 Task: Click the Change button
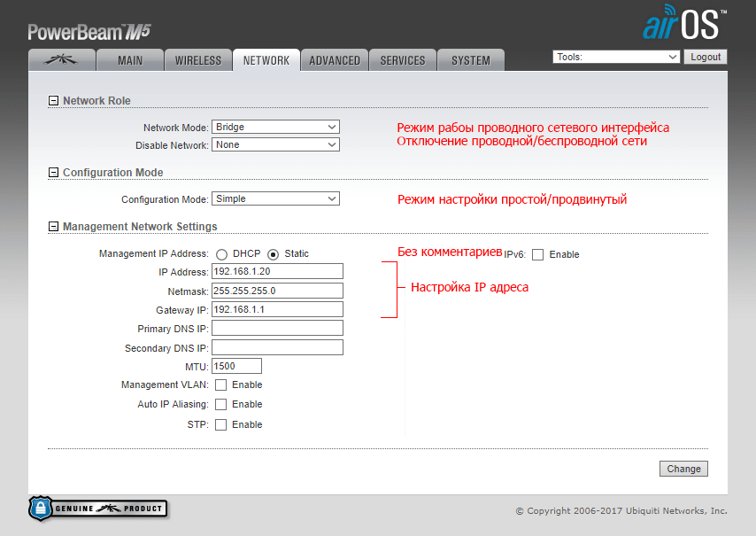(x=683, y=470)
